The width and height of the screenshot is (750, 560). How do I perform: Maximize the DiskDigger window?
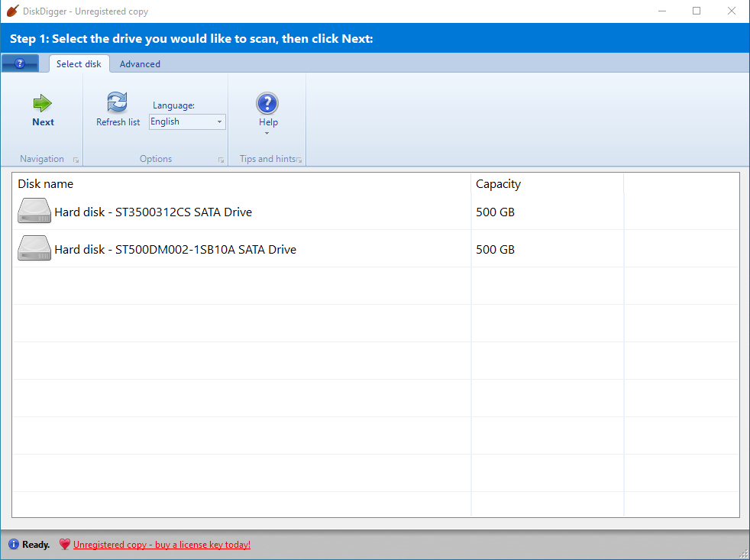697,11
